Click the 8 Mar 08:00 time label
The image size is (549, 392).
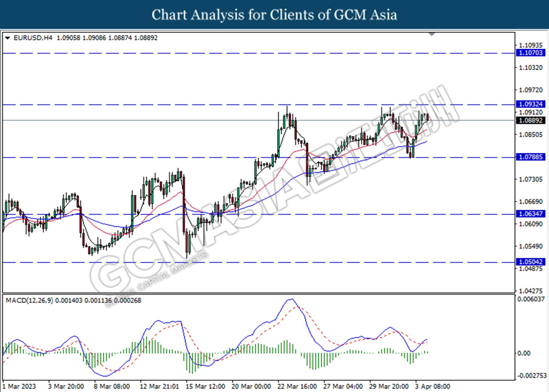(x=111, y=387)
